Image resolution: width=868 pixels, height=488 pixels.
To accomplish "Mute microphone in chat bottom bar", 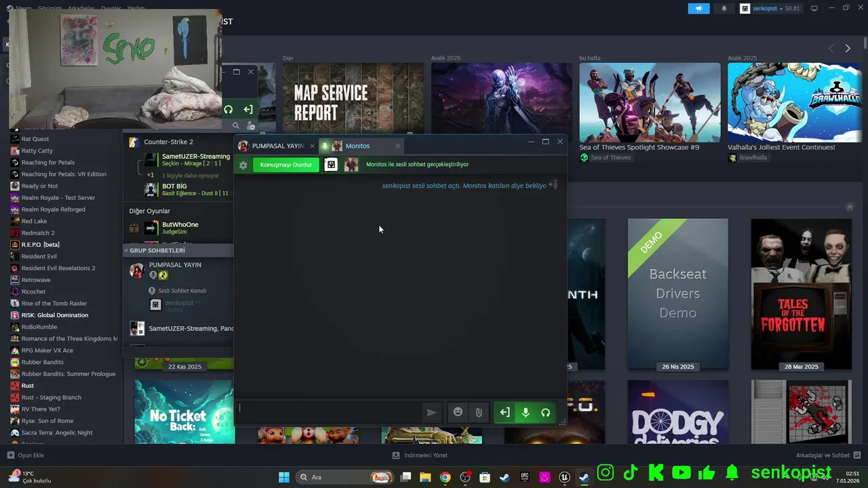I will 525,412.
